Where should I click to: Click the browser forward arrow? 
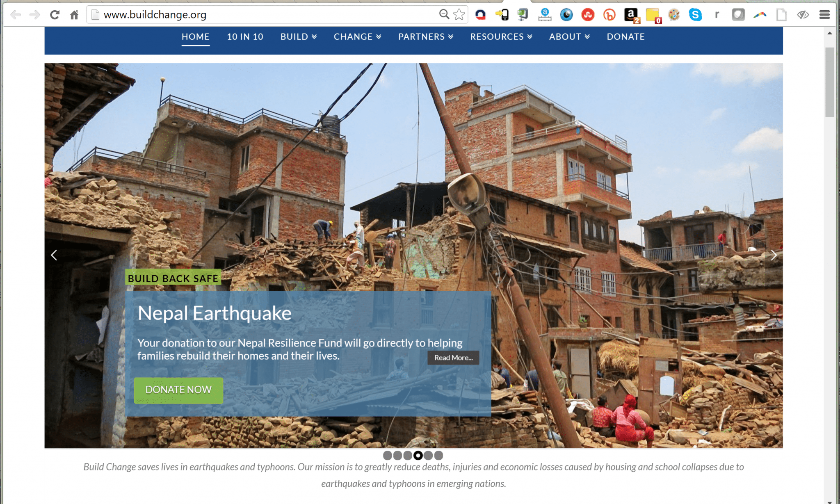coord(35,15)
